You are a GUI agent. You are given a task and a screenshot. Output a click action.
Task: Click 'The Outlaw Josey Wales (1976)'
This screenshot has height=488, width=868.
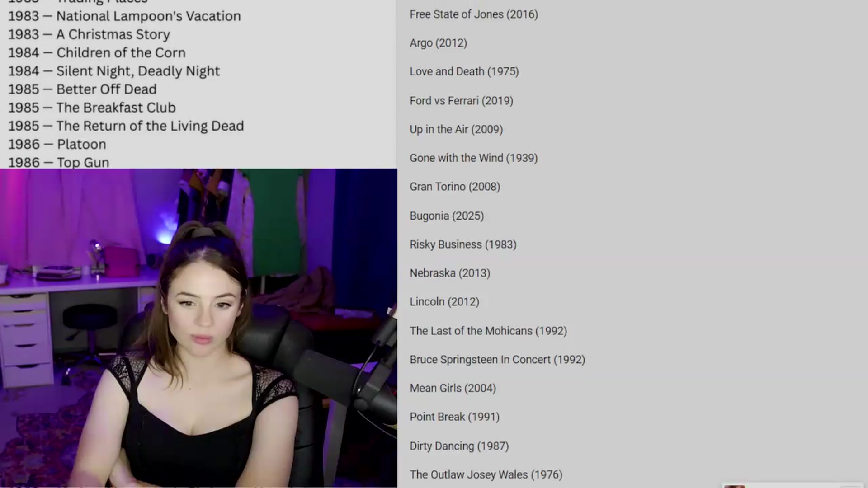486,475
